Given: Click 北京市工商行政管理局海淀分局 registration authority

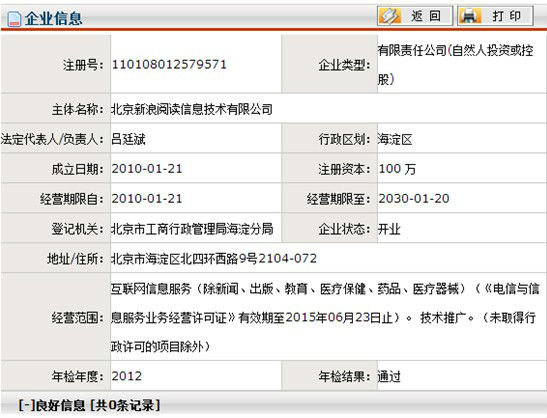Looking at the screenshot, I should point(192,229).
